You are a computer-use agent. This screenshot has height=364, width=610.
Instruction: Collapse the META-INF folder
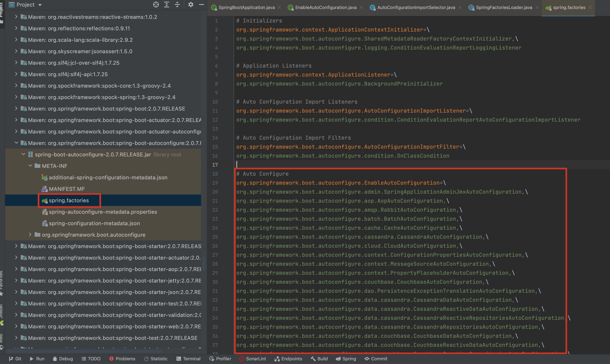pyautogui.click(x=30, y=166)
